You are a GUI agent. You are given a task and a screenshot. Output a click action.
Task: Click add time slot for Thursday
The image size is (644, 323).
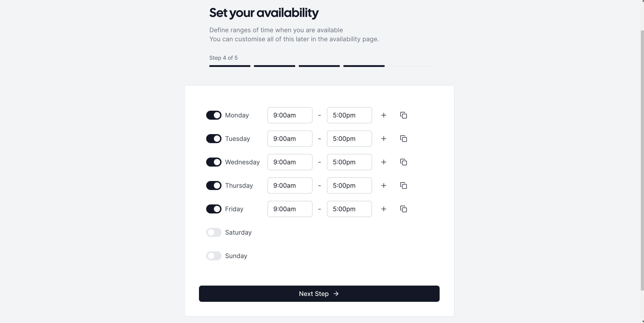click(x=383, y=185)
